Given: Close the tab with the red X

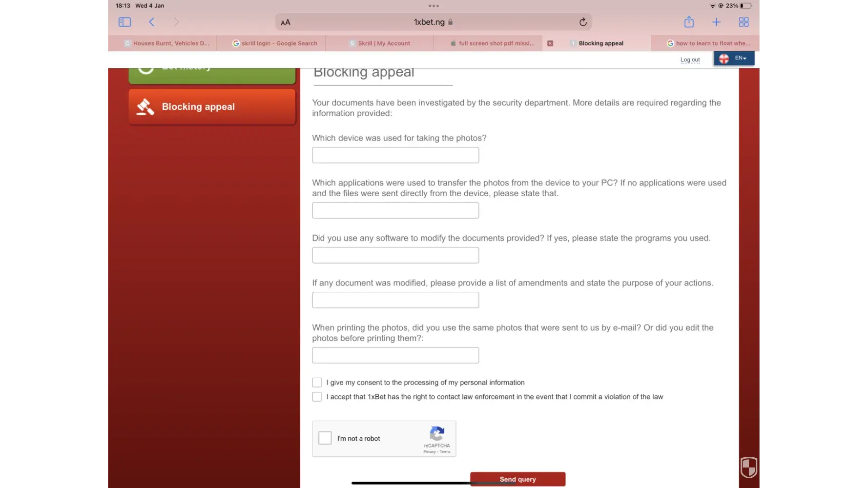Looking at the screenshot, I should [x=550, y=43].
